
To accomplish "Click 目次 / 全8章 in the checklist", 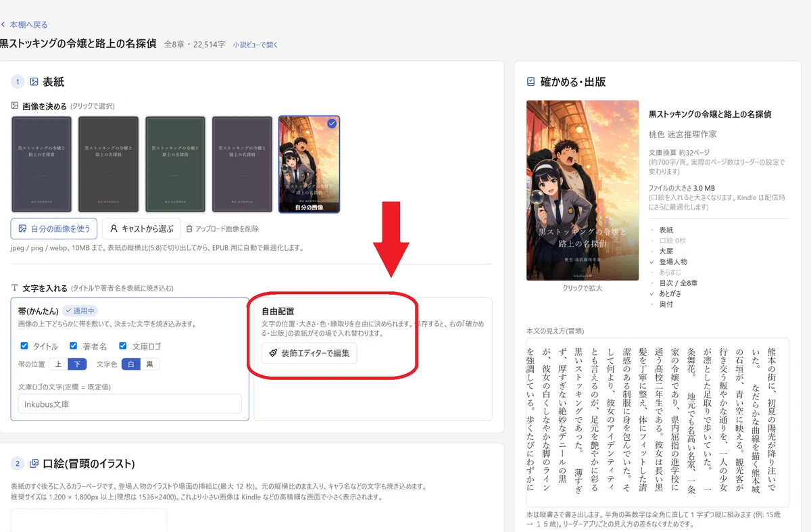I will (x=679, y=283).
